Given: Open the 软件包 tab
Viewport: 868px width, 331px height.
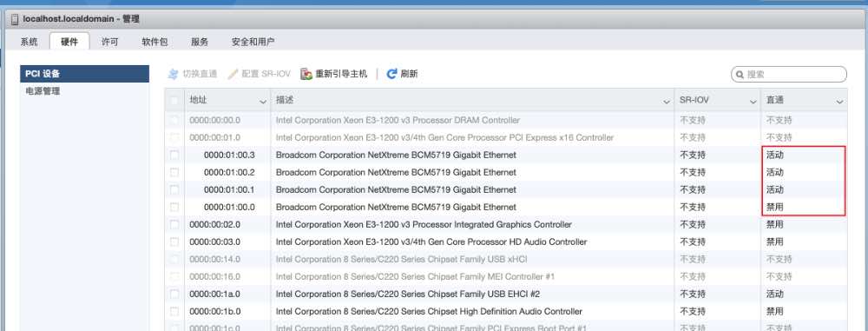Looking at the screenshot, I should click(x=155, y=42).
